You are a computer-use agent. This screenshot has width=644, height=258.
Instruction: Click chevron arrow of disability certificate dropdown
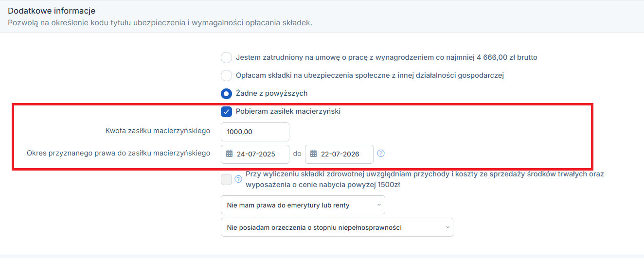[x=447, y=227]
